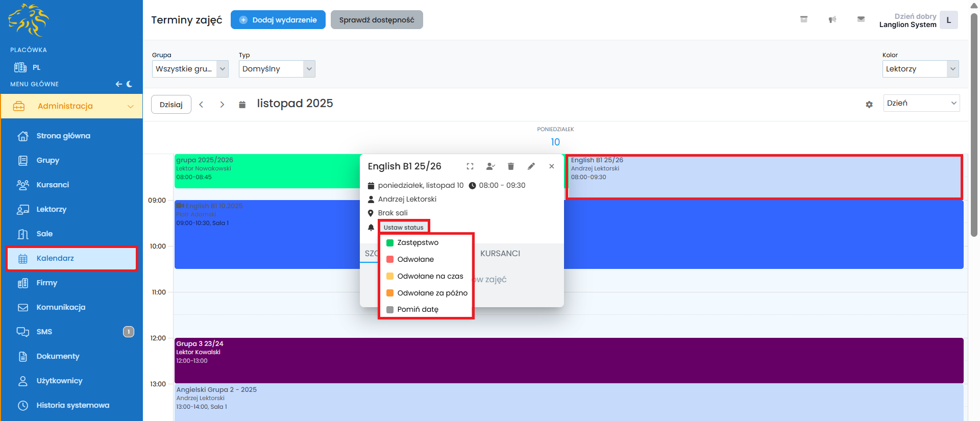Toggle dark mode moon icon

130,84
